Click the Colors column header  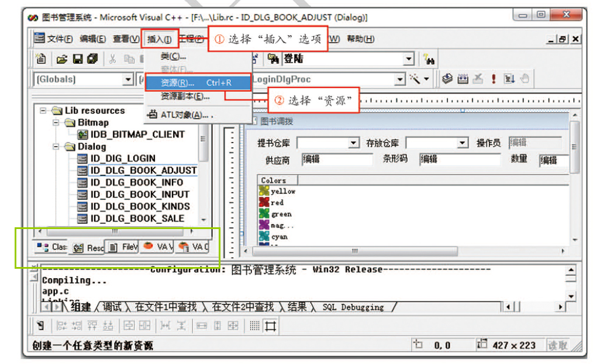(x=277, y=180)
